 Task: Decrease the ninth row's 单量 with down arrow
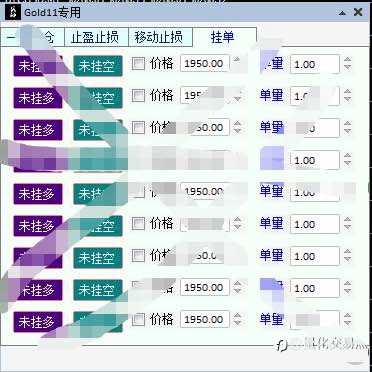348,323
